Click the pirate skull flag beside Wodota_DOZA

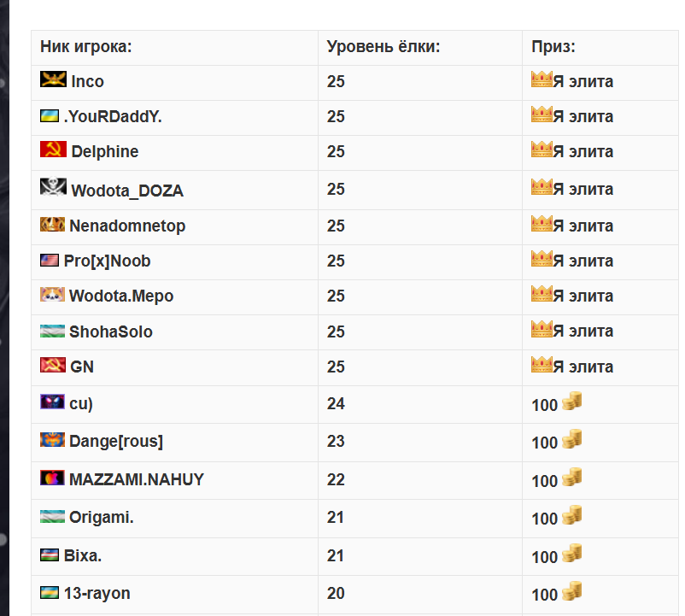click(x=53, y=186)
